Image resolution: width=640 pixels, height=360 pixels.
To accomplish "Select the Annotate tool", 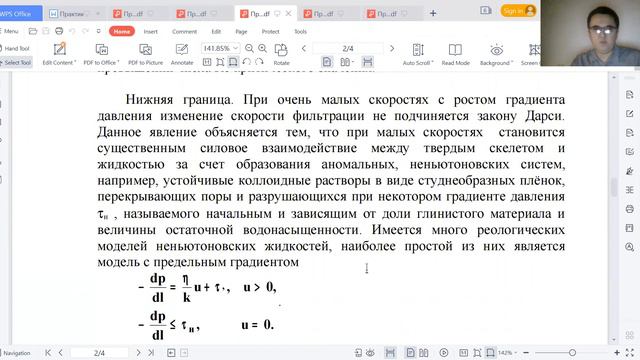I will click(182, 54).
